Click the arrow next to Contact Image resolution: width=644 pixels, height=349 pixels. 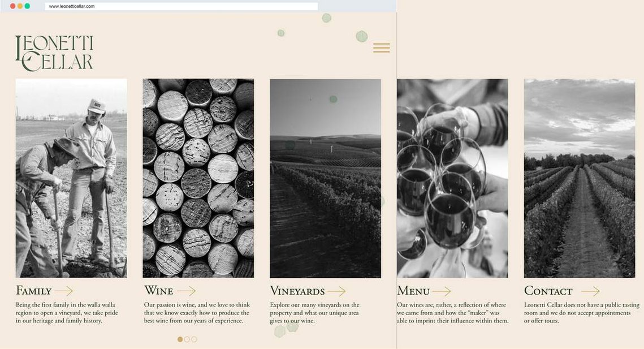pos(590,291)
